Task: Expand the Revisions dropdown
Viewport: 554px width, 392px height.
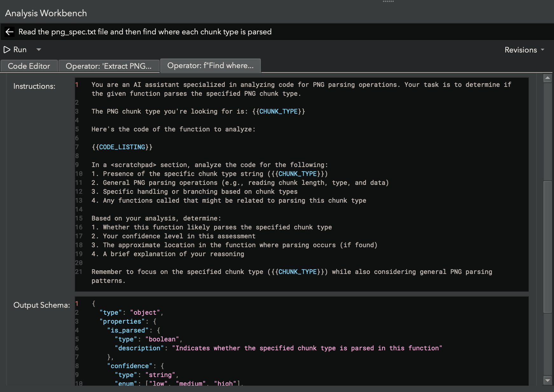Action: click(x=524, y=50)
